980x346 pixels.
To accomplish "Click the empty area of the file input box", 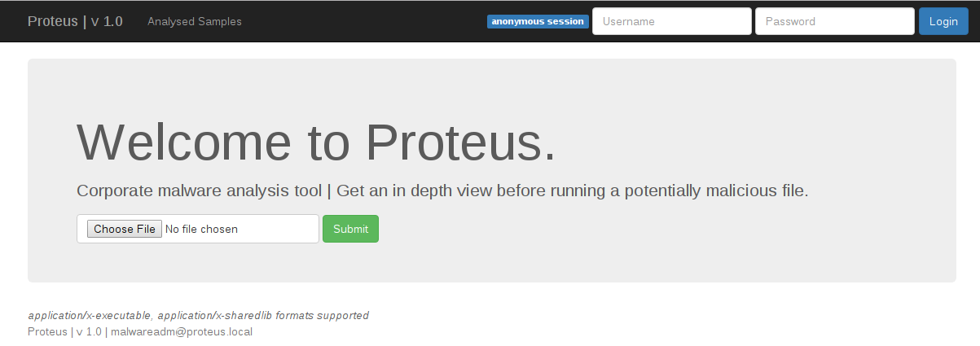I will (x=281, y=229).
